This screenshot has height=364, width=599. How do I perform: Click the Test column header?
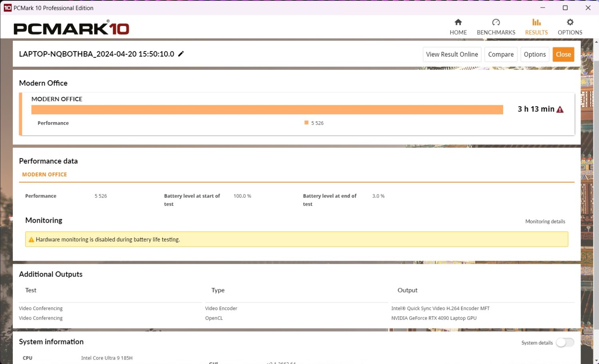pyautogui.click(x=31, y=290)
